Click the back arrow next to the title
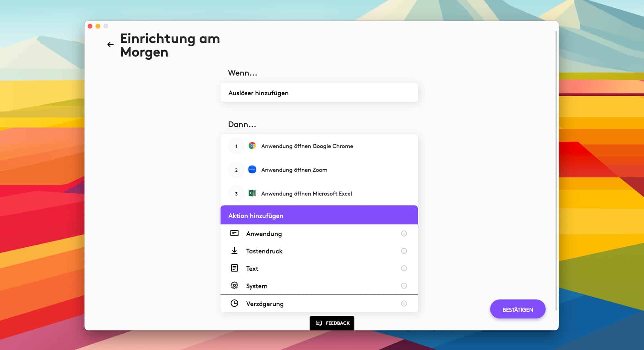 pos(110,44)
